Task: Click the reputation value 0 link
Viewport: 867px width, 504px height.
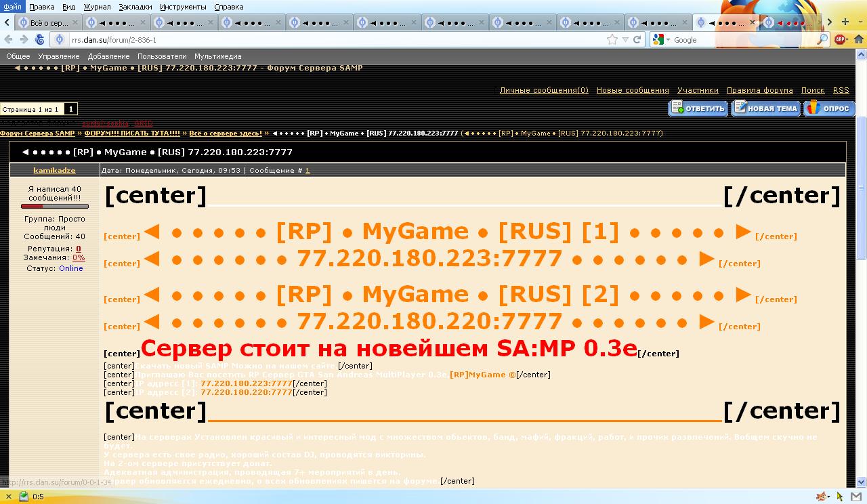Action: tap(79, 249)
